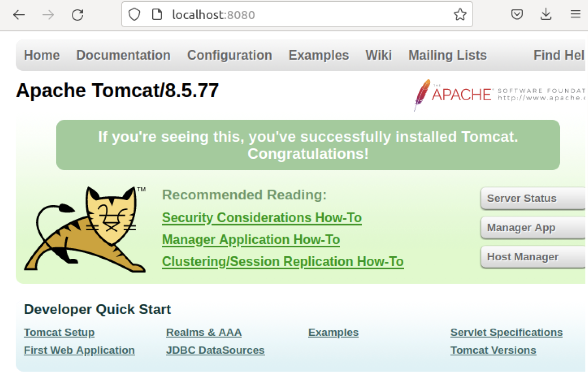Open the Examples link under Developer Quick Start
Viewport: 588px width, 387px height.
coord(333,332)
